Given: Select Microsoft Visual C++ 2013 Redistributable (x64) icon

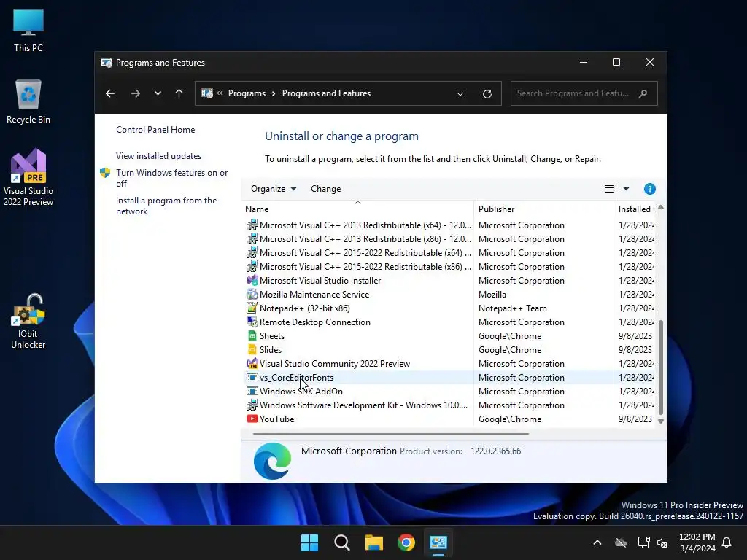Looking at the screenshot, I should [x=252, y=225].
